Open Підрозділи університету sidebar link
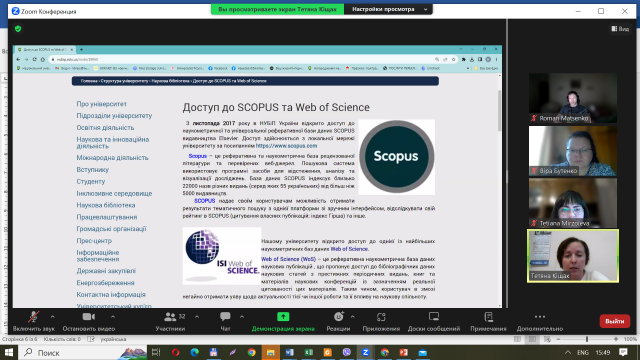This screenshot has height=360, width=640. pos(114,116)
